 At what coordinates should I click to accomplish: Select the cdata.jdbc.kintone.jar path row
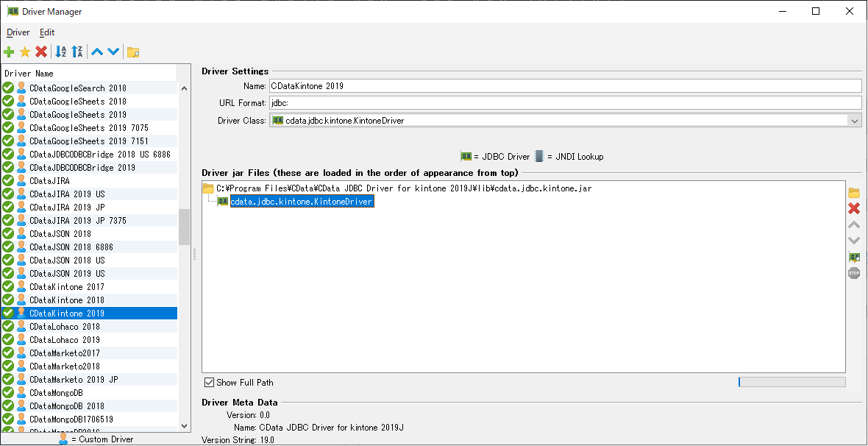pos(404,188)
